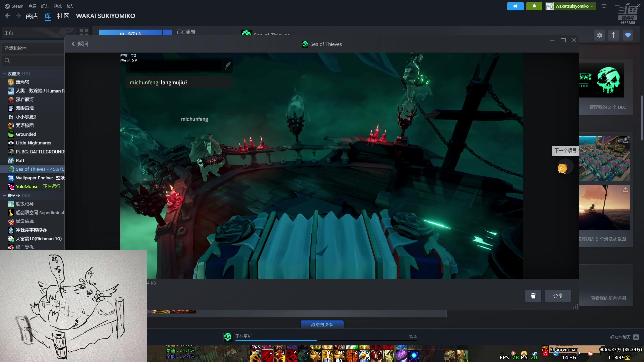The width and height of the screenshot is (644, 362).
Task: Open the Steam menu
Action: tap(14, 6)
